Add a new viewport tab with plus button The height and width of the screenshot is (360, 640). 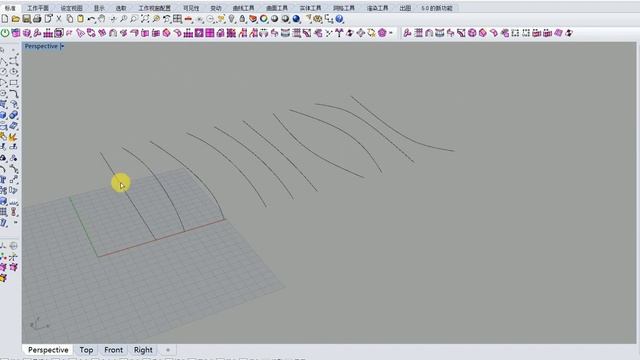pyautogui.click(x=168, y=350)
